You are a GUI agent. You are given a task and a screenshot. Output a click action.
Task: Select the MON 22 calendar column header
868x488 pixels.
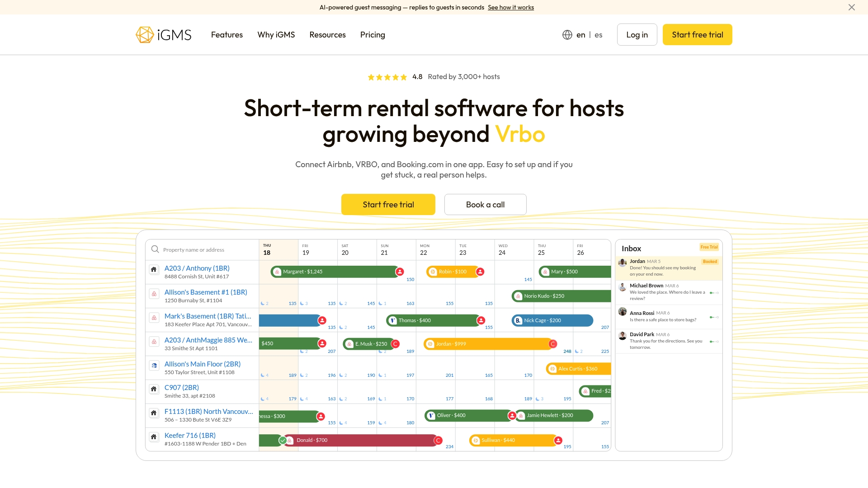coord(435,249)
